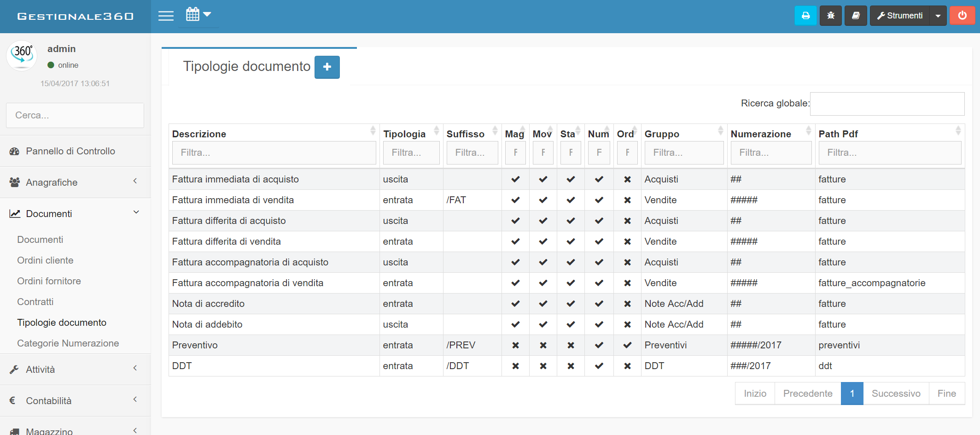Click the red power logoff icon
Image resolution: width=980 pixels, height=435 pixels.
point(962,15)
